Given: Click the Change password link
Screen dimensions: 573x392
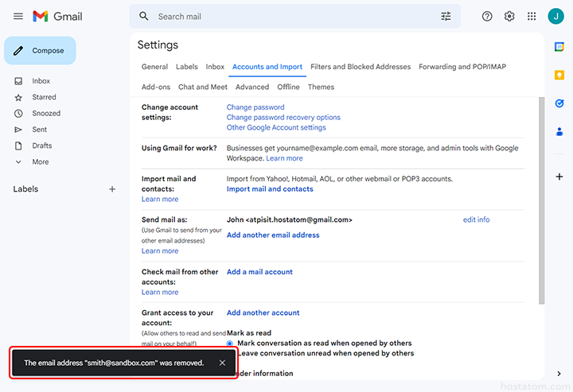Looking at the screenshot, I should coord(255,107).
